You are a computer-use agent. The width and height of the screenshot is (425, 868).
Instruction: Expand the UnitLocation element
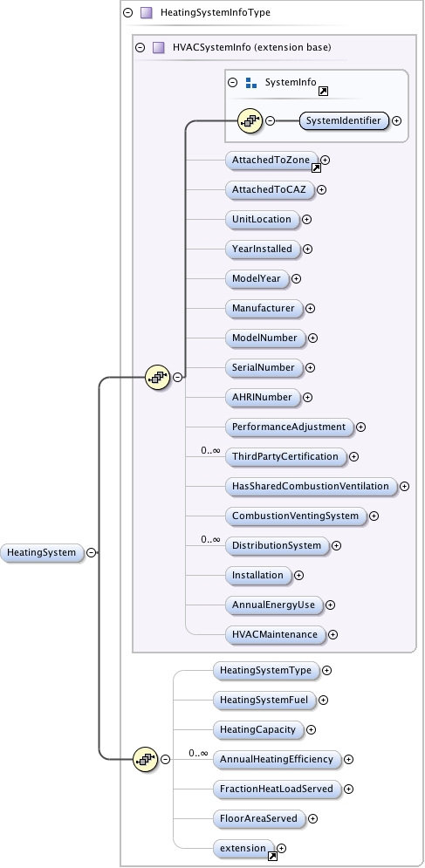click(x=306, y=219)
